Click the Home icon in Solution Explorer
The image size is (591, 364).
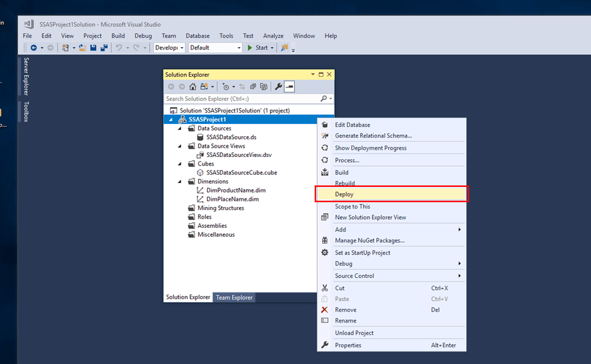[193, 87]
